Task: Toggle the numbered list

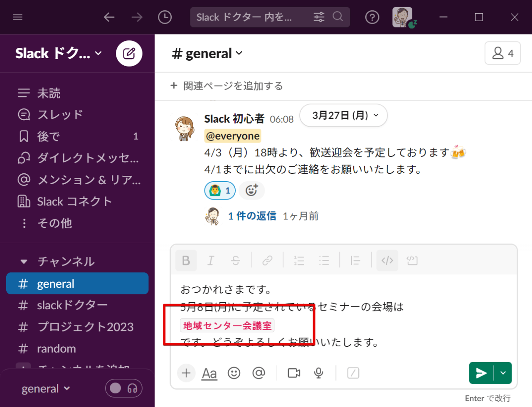Action: [x=299, y=261]
